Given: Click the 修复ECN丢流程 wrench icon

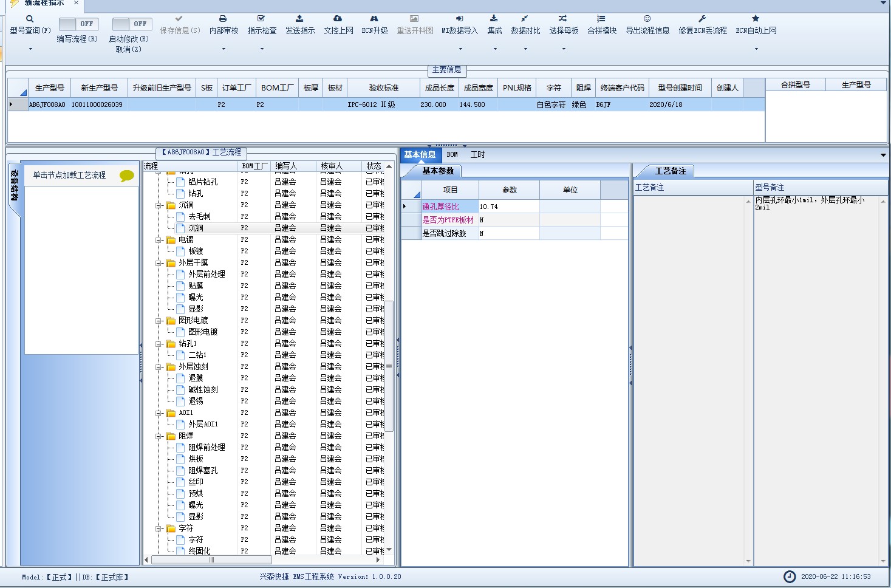Looking at the screenshot, I should (702, 19).
